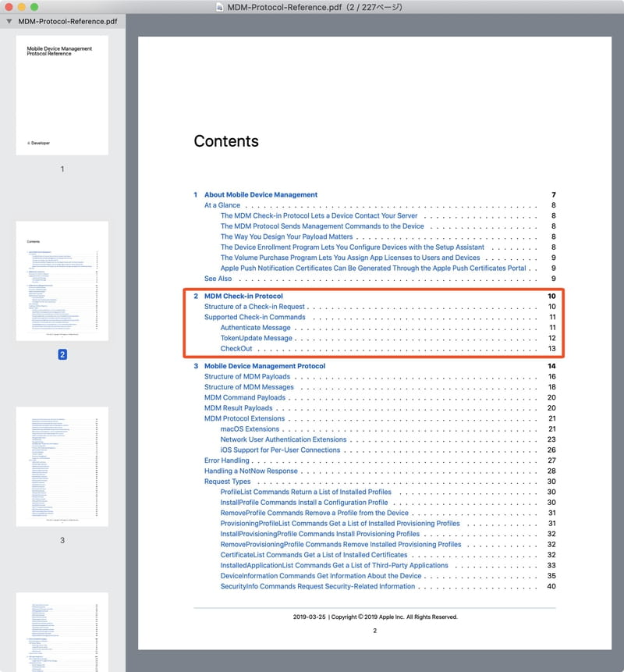Jump to 'TokenUpdate Message' entry
Image resolution: width=624 pixels, height=672 pixels.
pyautogui.click(x=256, y=338)
